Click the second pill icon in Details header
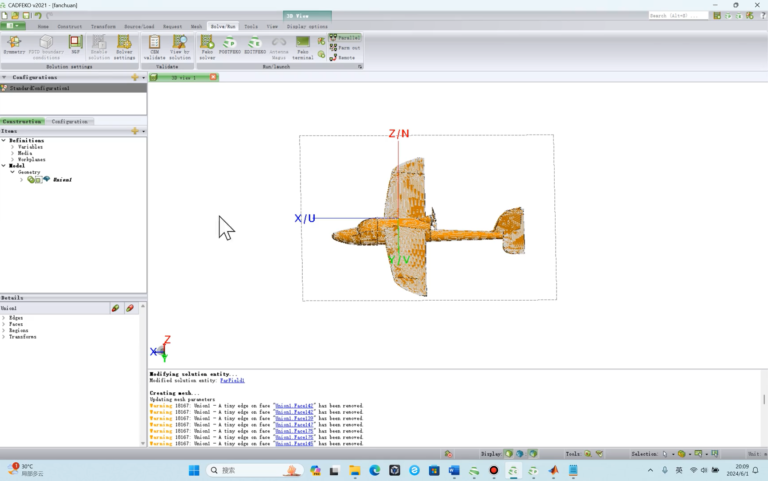Viewport: 768px width, 481px height. [x=130, y=308]
